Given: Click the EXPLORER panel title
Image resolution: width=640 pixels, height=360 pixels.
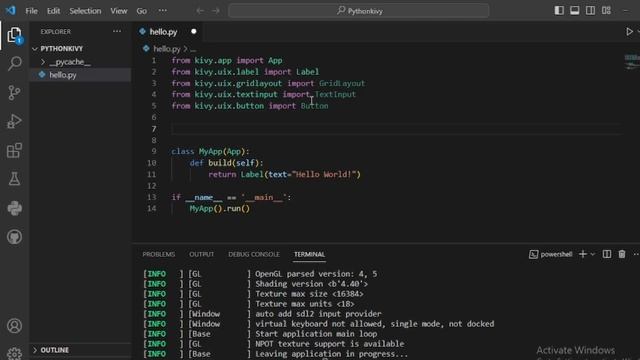Looking at the screenshot, I should (x=56, y=31).
